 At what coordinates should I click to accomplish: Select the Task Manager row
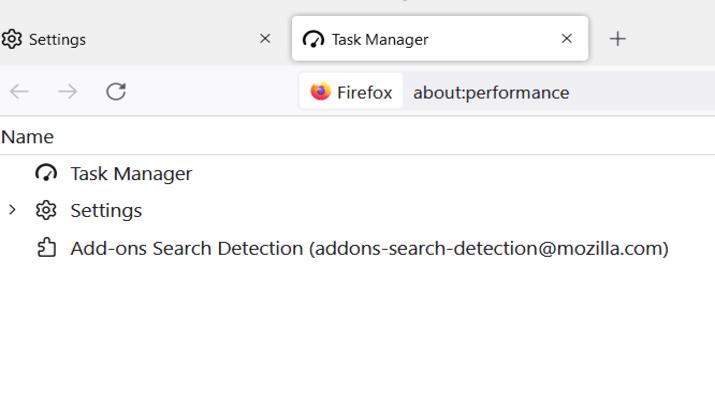point(358,173)
